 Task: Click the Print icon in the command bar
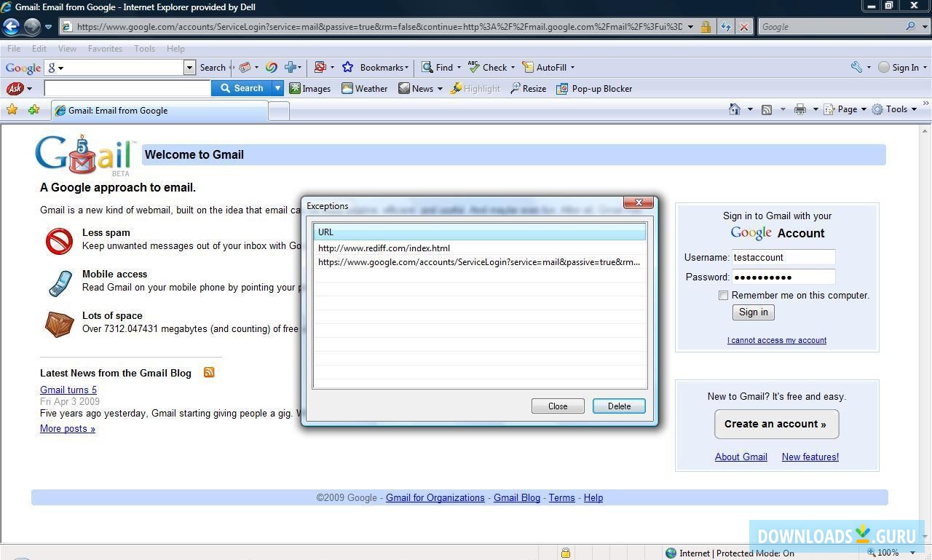click(800, 109)
